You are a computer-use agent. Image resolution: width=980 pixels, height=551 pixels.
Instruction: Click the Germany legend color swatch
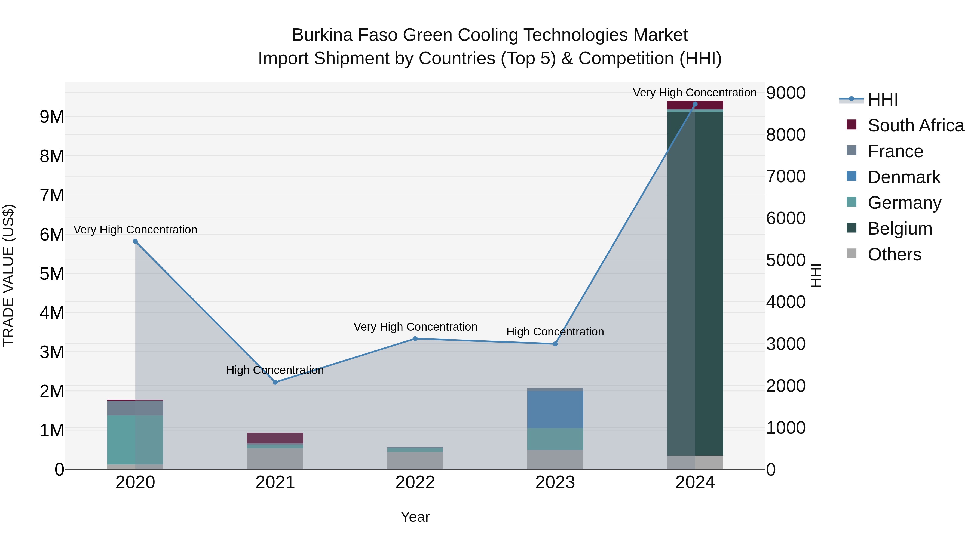pyautogui.click(x=852, y=202)
